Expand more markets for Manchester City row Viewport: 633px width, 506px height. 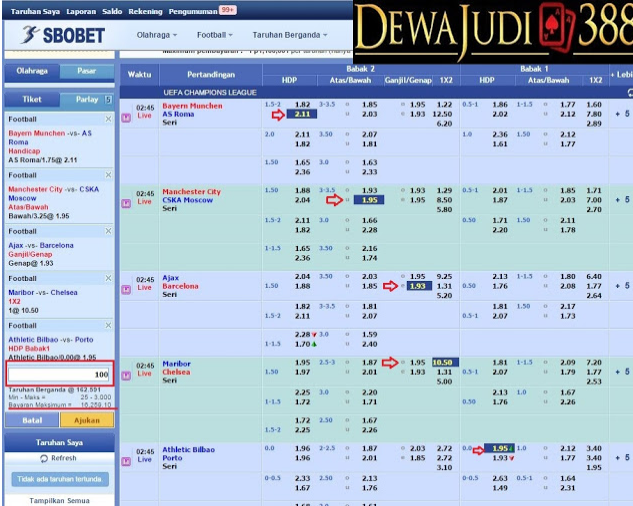tap(622, 199)
